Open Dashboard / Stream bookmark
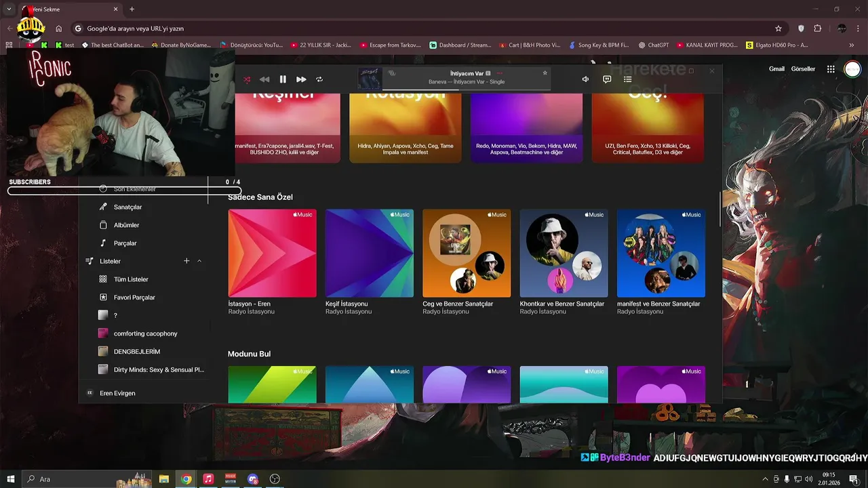The width and height of the screenshot is (868, 488). [x=460, y=45]
